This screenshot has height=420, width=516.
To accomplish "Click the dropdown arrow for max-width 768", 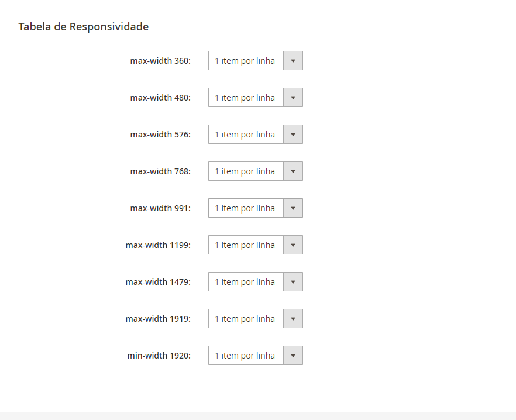I will [293, 171].
